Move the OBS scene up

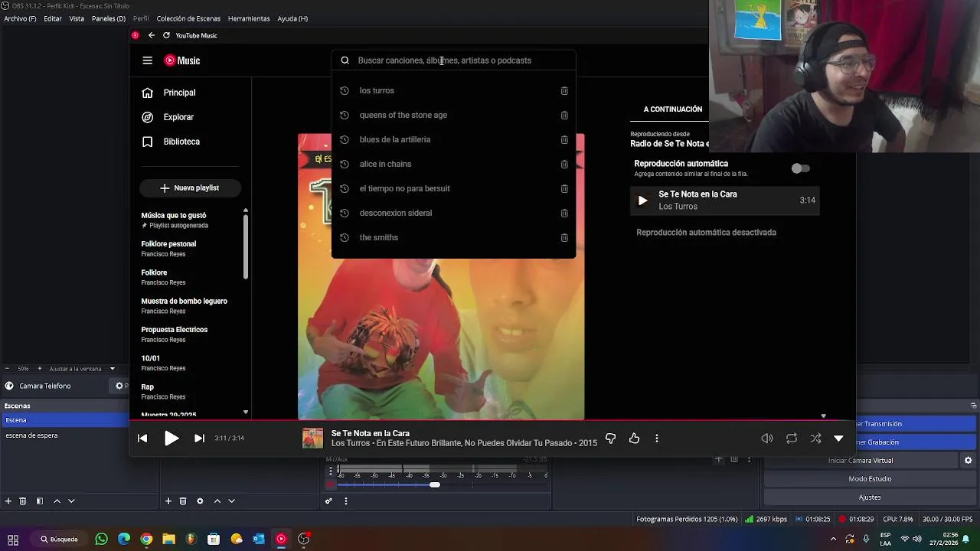coord(57,501)
